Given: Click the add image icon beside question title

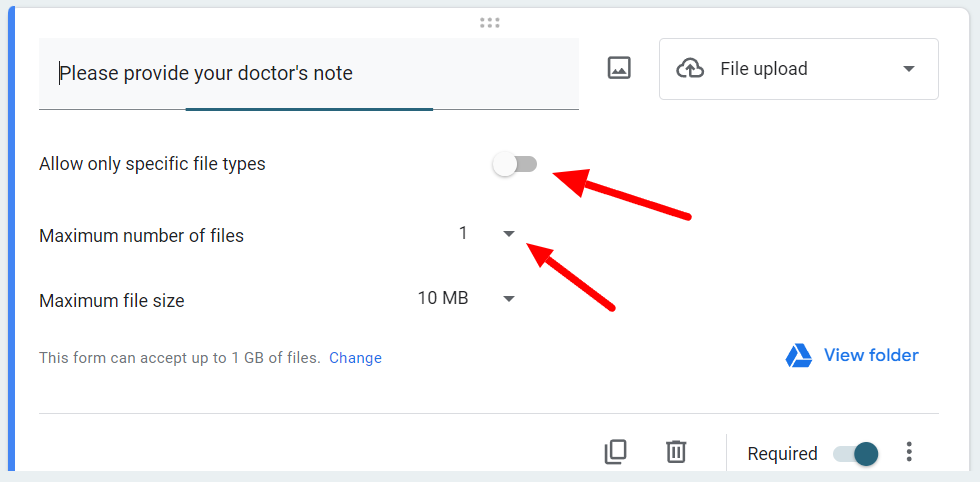Looking at the screenshot, I should coord(619,68).
